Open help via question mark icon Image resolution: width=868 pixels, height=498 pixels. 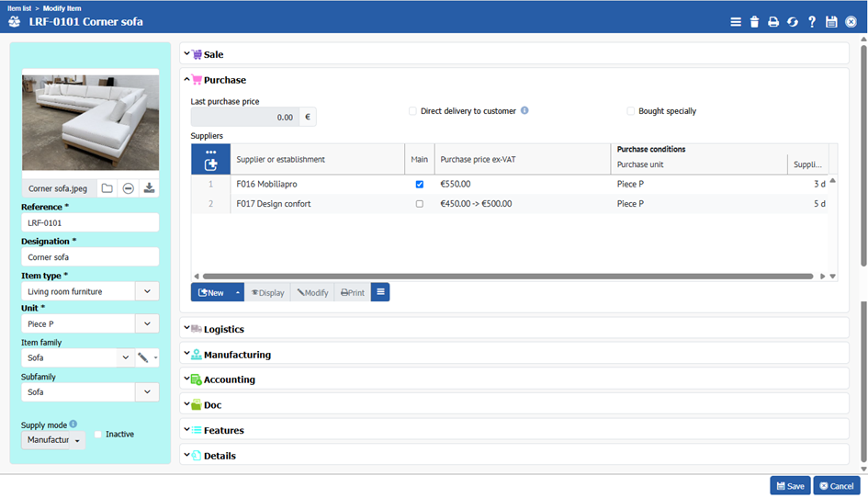[x=812, y=22]
